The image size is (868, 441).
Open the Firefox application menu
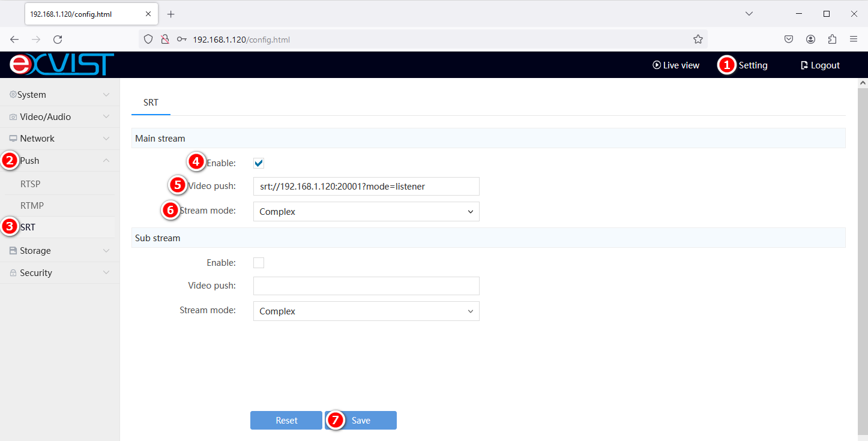pos(854,40)
